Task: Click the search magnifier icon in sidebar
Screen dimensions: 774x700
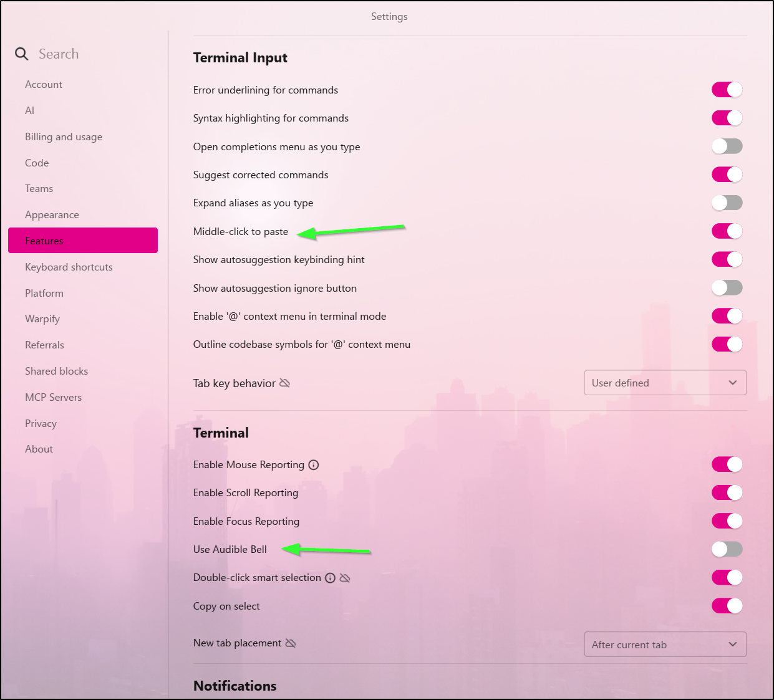Action: click(x=21, y=54)
